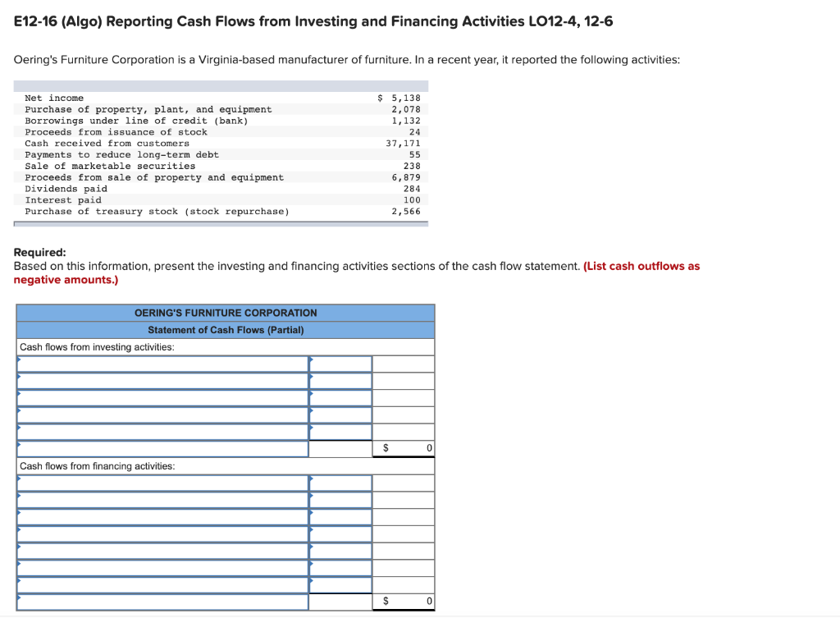
Task: Click 'Proceeds from sale of property and equipment'
Action: coord(154,177)
